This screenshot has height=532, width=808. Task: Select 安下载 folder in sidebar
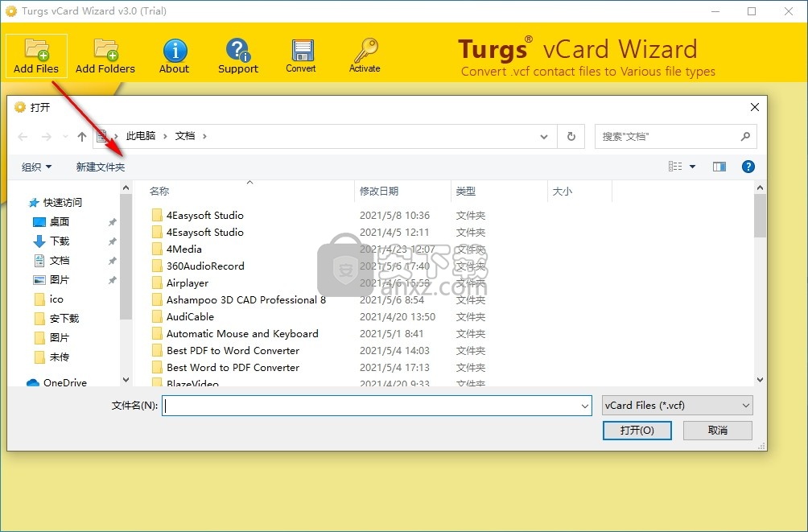point(64,318)
